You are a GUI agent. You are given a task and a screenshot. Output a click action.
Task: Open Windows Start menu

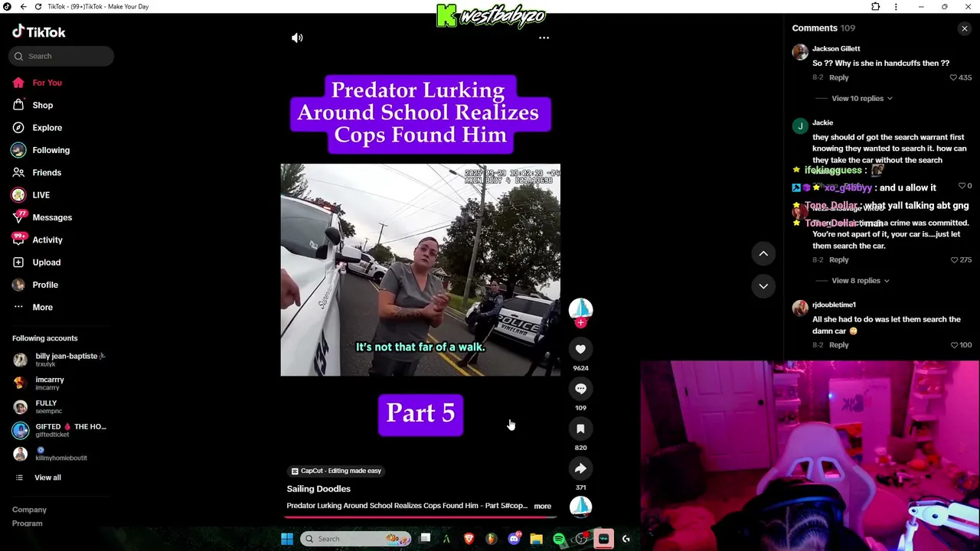click(287, 539)
